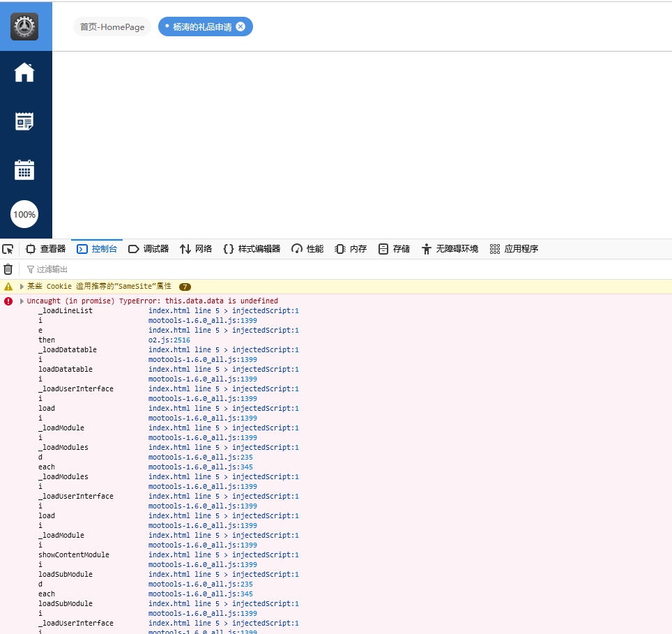Open the 存储 storage tab
672x634 pixels.
coord(395,249)
